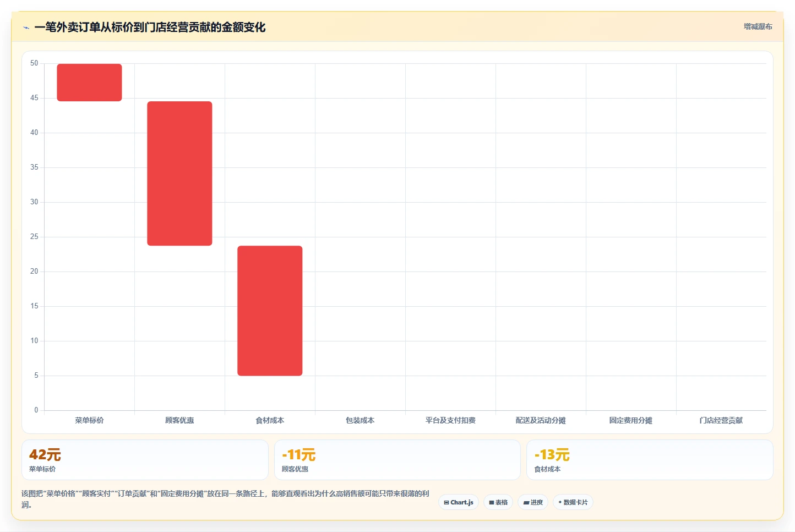Select the red 菜单标价 waterfall bar
Viewport: 795px width, 532px height.
[x=89, y=83]
